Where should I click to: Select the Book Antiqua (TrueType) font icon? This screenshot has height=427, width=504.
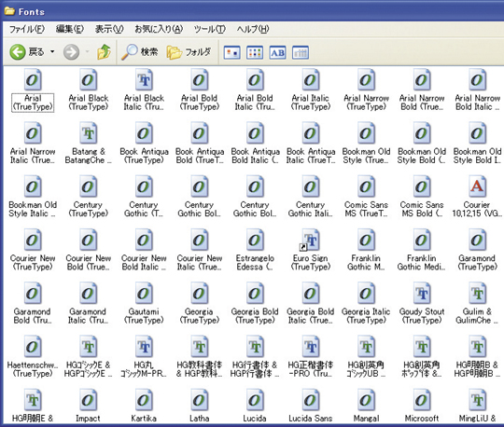tap(144, 133)
